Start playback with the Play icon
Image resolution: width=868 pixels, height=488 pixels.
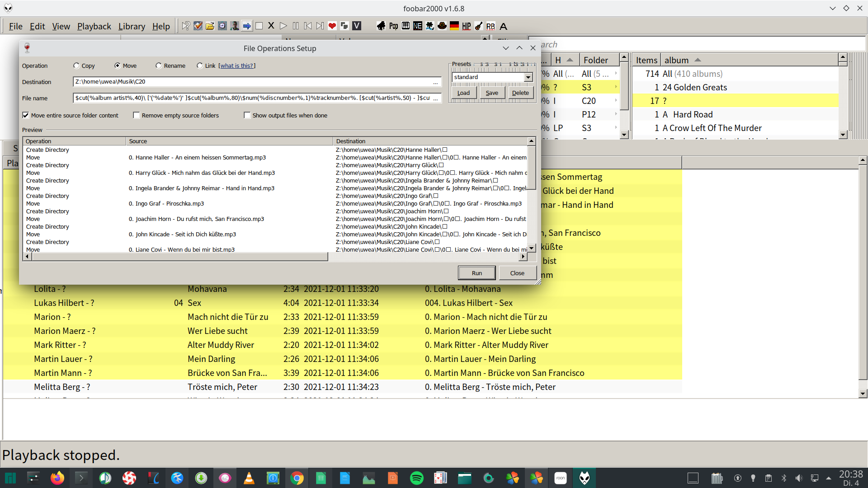[x=283, y=26]
